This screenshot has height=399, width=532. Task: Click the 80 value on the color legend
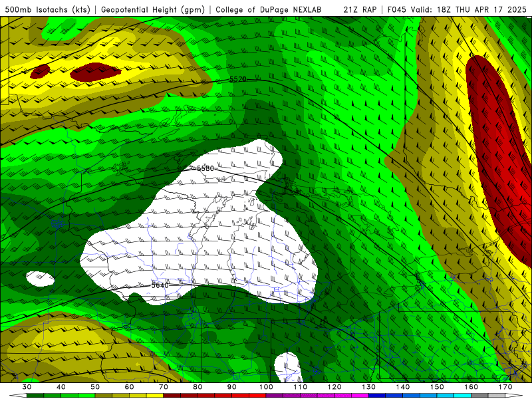[198, 387]
